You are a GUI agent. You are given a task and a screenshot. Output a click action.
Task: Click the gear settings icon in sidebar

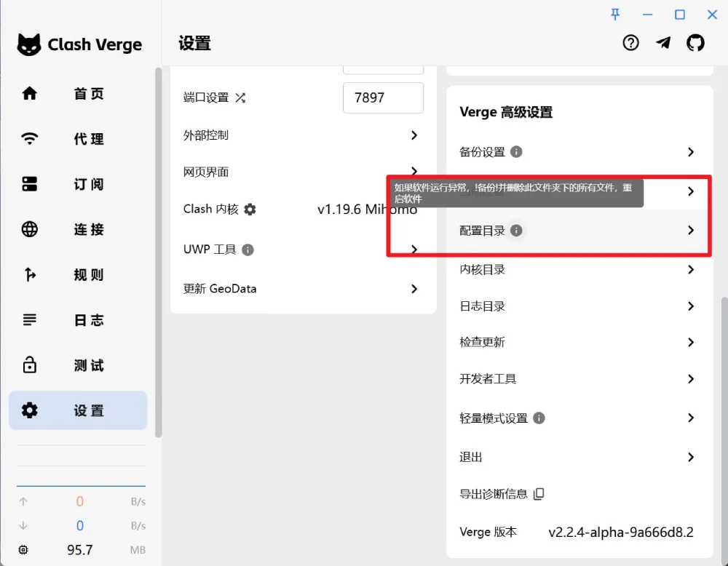pyautogui.click(x=30, y=410)
